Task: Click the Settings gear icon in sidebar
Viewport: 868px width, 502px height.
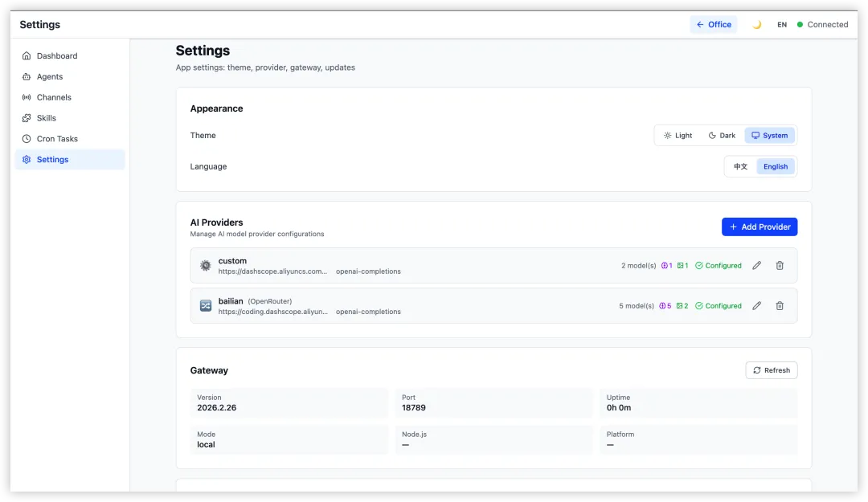Action: coord(27,160)
